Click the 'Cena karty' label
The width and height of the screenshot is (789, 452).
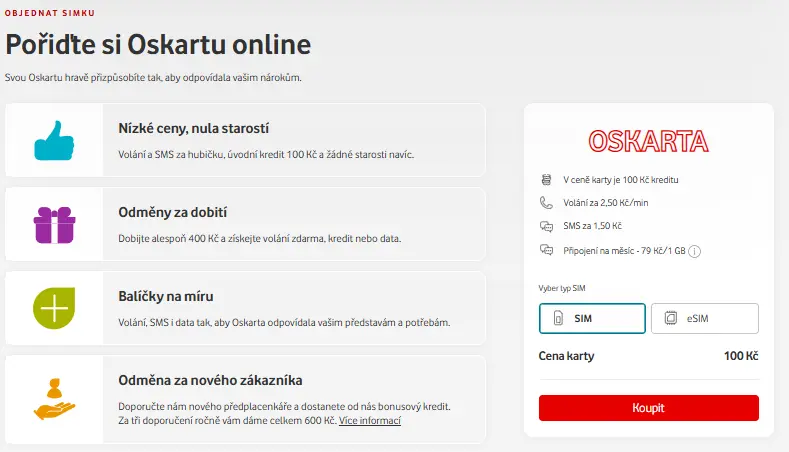(x=566, y=356)
